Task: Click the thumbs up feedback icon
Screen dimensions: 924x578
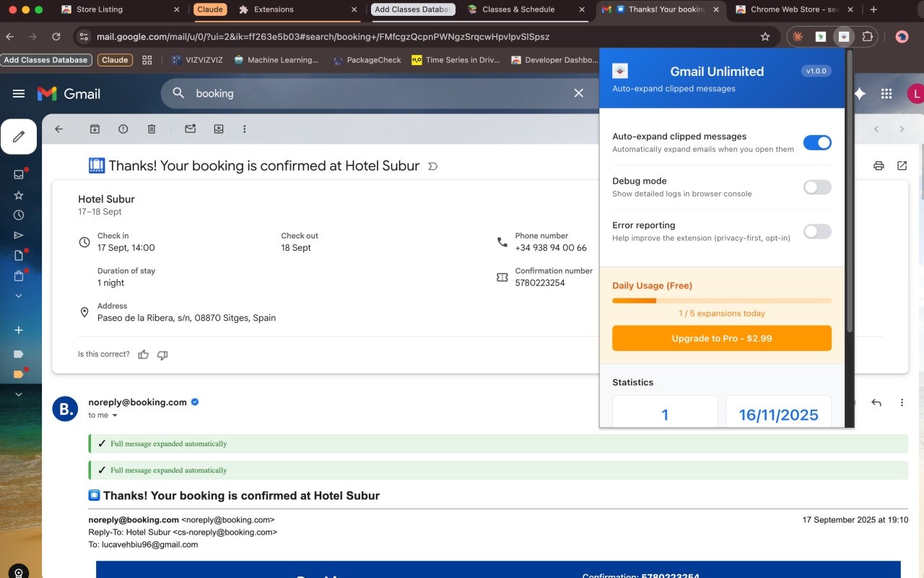Action: [143, 355]
